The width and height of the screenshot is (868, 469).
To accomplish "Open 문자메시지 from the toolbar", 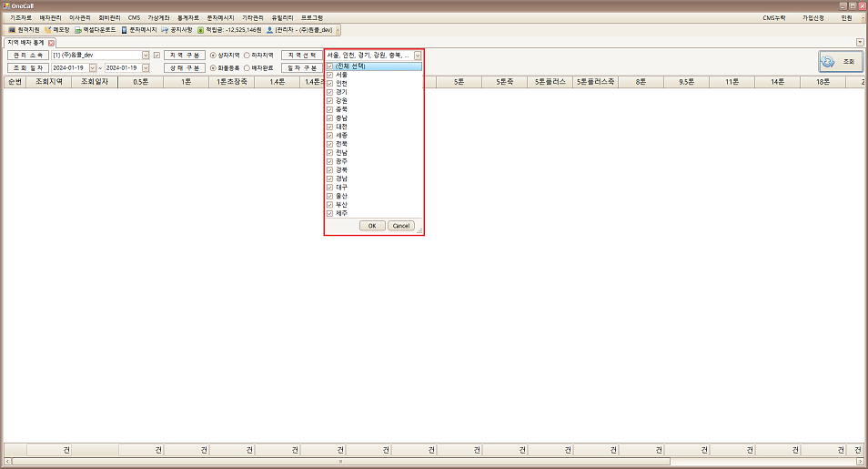I will coord(124,30).
